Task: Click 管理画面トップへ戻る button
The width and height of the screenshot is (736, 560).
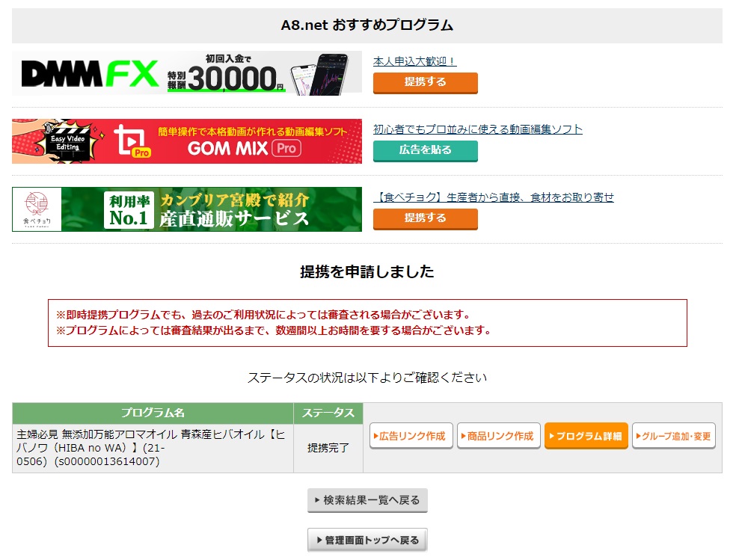Action: (x=367, y=540)
